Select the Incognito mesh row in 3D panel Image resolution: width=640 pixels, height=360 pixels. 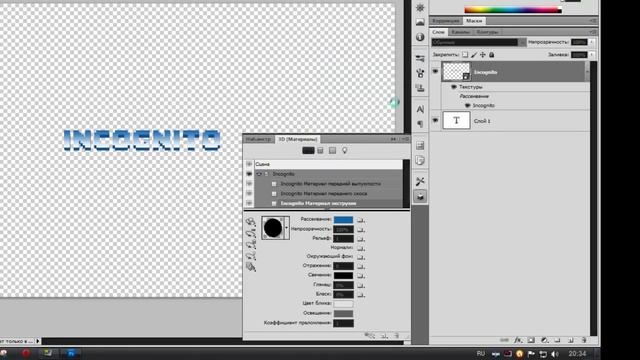pos(329,174)
